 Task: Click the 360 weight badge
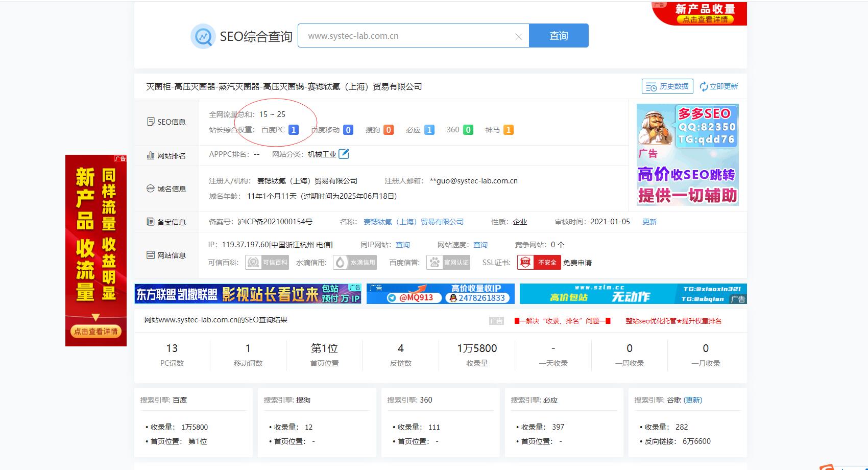click(x=468, y=130)
